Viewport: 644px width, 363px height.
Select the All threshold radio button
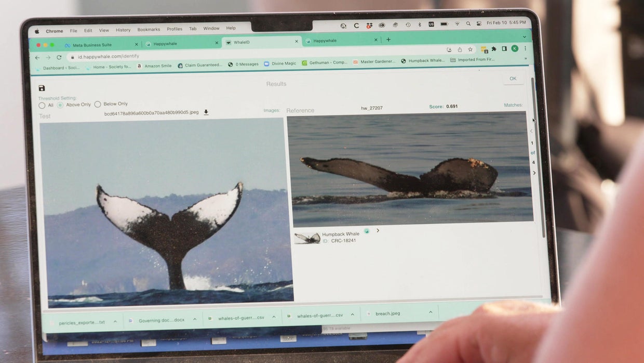42,105
